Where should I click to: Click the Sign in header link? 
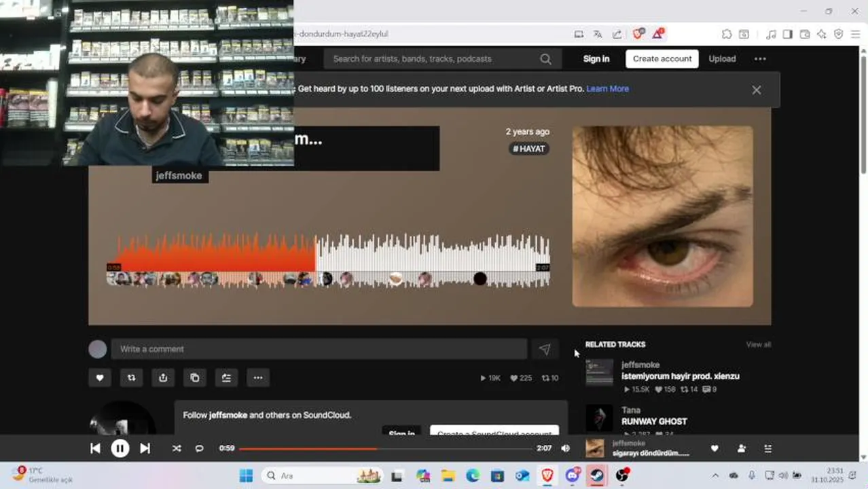[596, 59]
